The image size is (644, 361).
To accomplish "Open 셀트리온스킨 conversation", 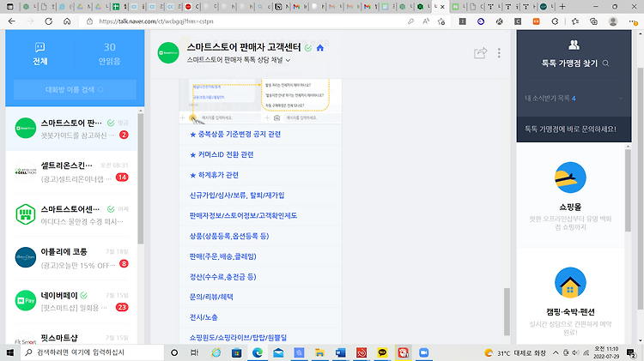I will coord(71,171).
